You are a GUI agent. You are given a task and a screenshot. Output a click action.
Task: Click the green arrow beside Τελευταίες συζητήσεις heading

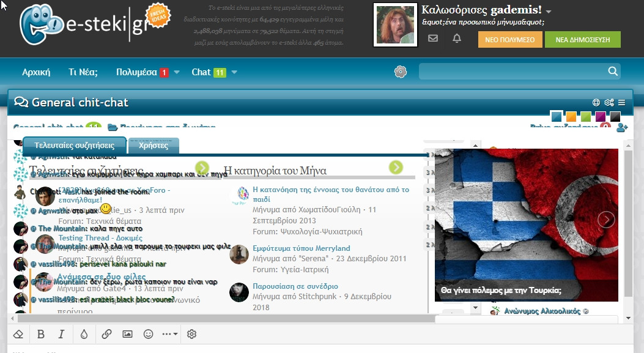(x=202, y=168)
